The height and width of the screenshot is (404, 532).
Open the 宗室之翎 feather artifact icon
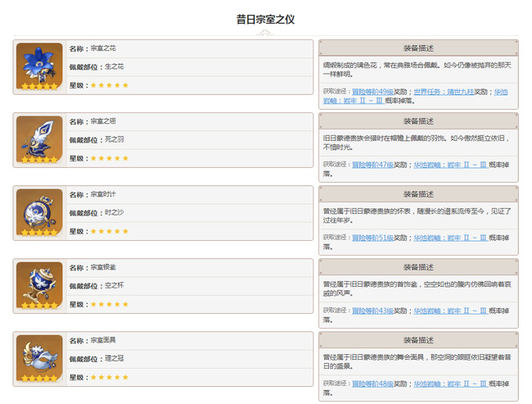(x=39, y=139)
